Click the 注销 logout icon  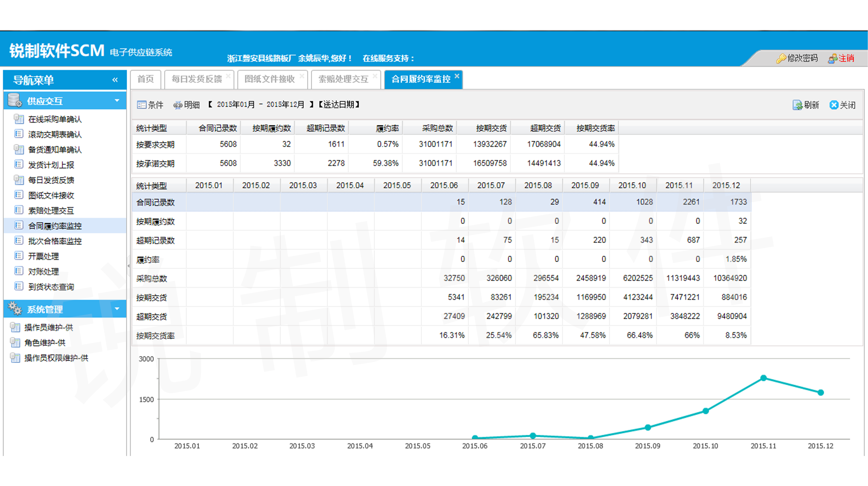point(833,59)
